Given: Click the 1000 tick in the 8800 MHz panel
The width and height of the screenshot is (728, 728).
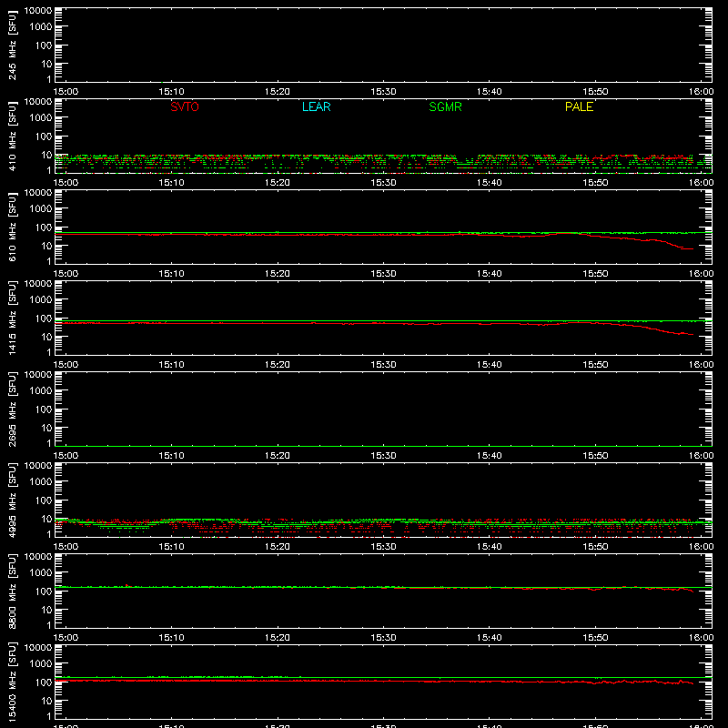Looking at the screenshot, I should pyautogui.click(x=41, y=573).
